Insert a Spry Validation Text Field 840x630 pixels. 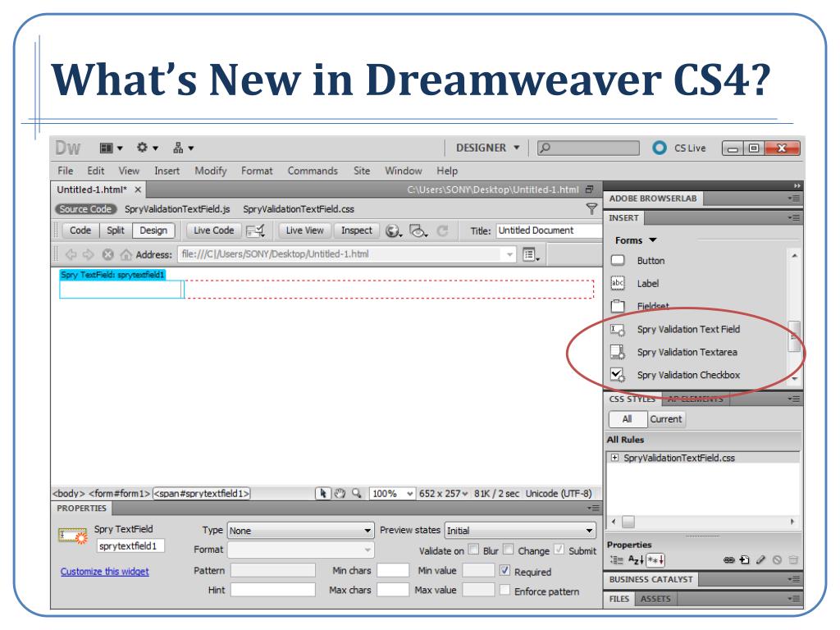[688, 330]
